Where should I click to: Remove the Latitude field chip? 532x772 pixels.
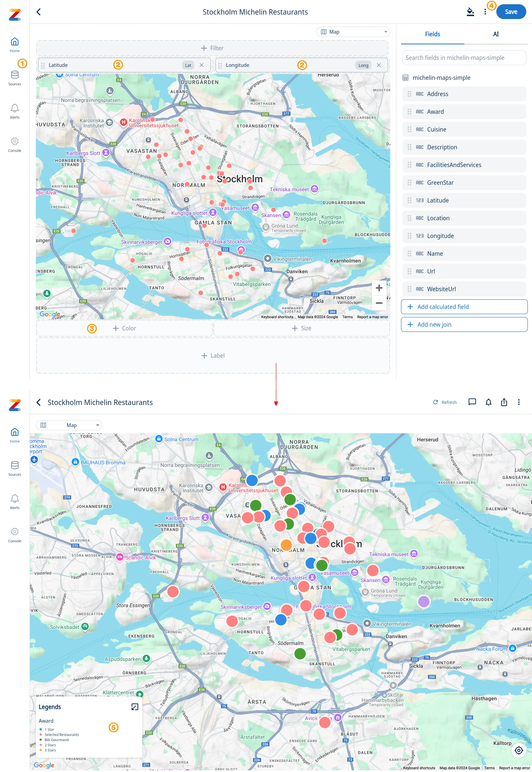pyautogui.click(x=202, y=65)
